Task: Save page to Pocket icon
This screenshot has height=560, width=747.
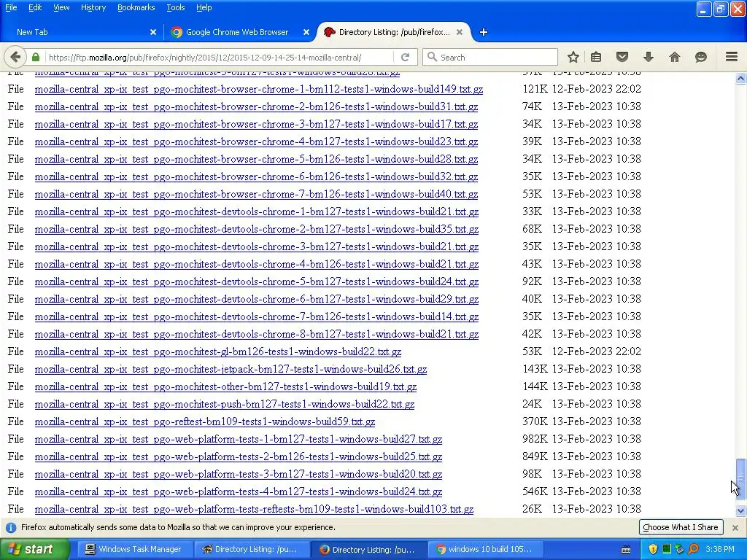Action: [622, 57]
